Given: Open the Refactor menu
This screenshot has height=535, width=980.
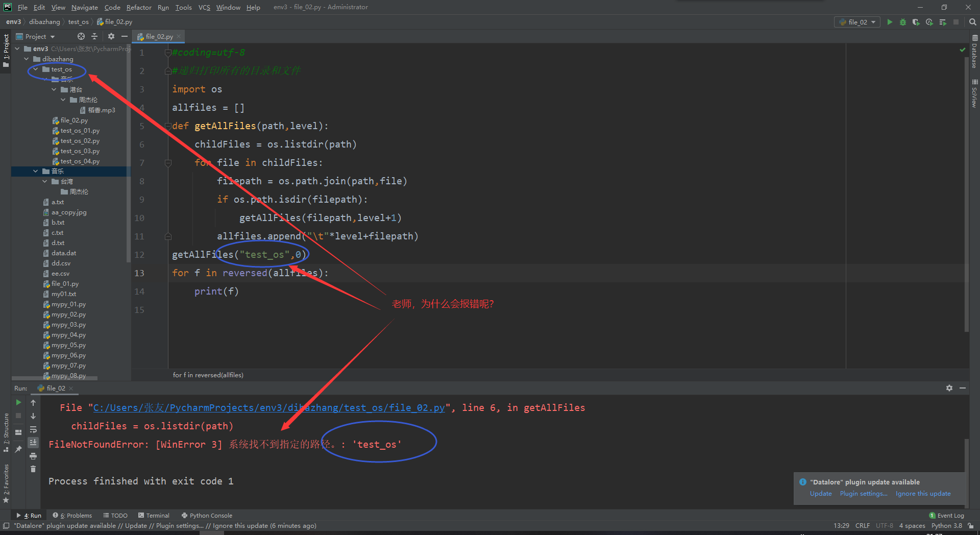Looking at the screenshot, I should (139, 7).
